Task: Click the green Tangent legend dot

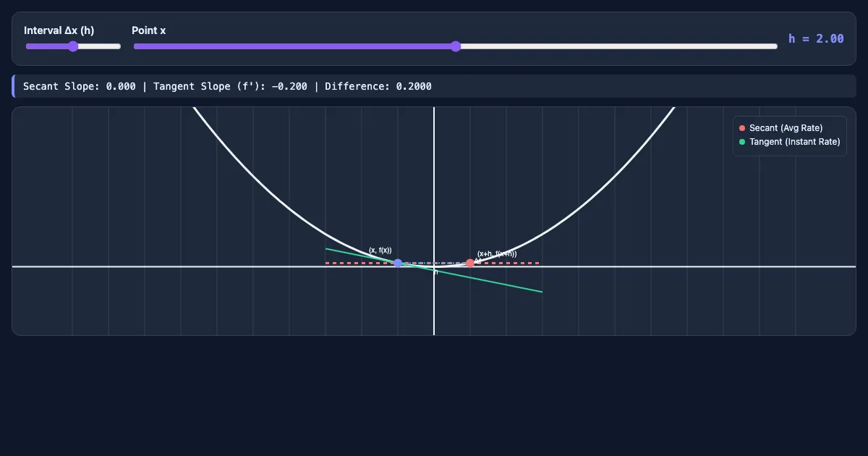Action: 742,142
